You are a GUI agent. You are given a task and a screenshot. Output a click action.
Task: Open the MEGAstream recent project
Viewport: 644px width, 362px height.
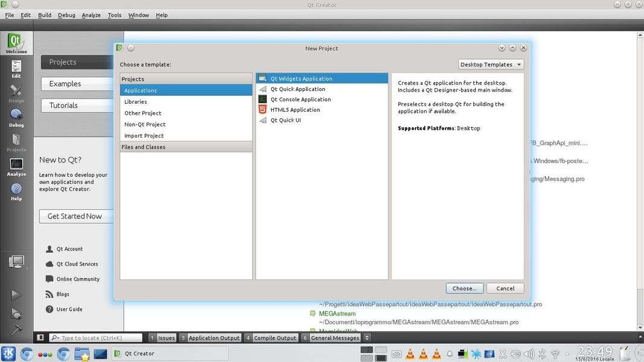(x=337, y=314)
